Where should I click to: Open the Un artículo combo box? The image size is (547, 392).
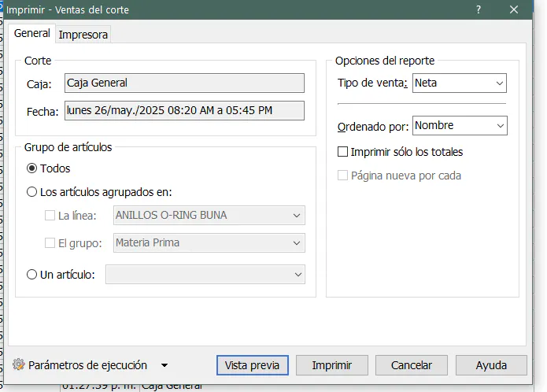[x=205, y=274]
